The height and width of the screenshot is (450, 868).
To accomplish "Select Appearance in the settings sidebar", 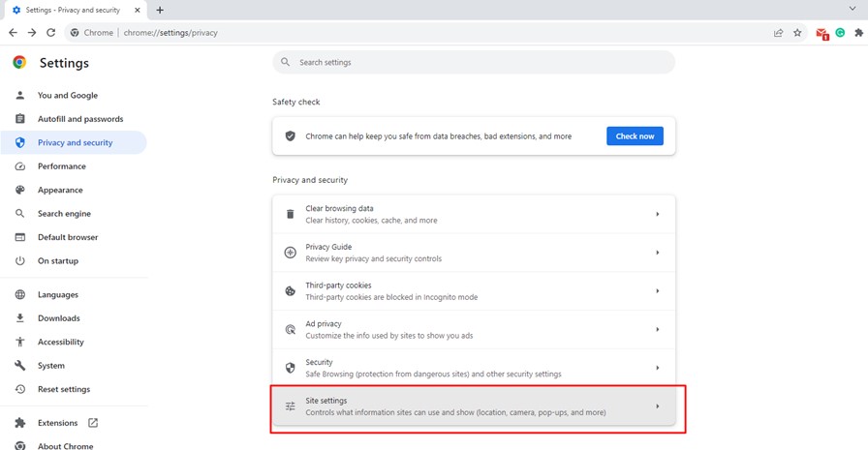I will [x=60, y=190].
